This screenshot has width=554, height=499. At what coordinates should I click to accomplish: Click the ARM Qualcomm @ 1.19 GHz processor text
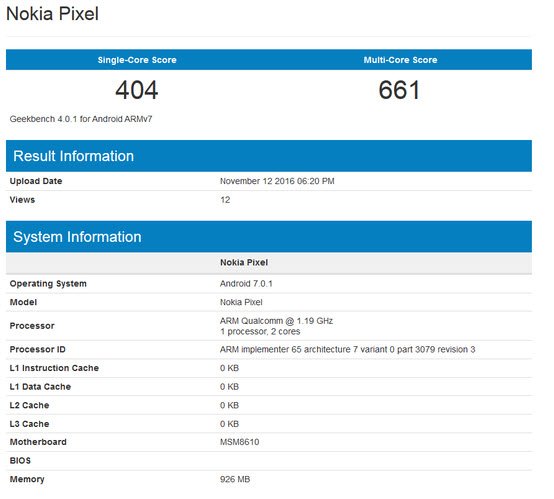click(x=276, y=321)
